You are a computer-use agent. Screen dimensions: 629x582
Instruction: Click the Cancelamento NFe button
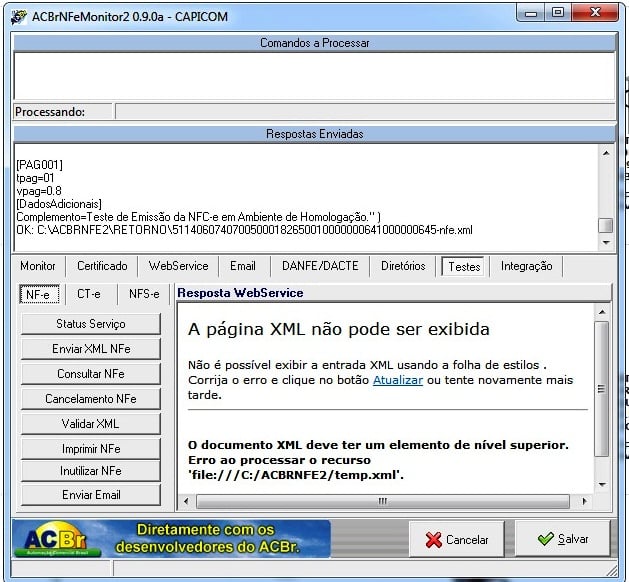tap(91, 399)
